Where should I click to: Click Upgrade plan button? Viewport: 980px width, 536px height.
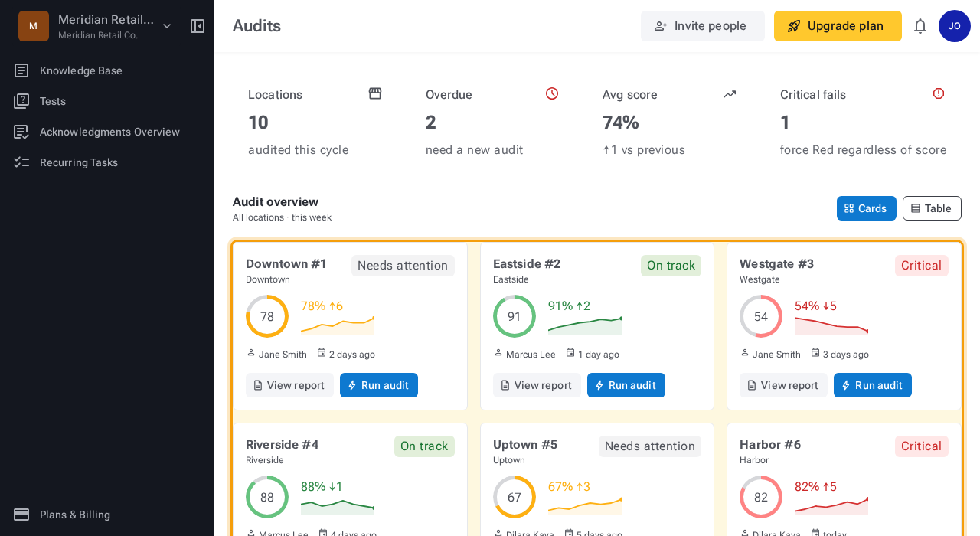click(838, 26)
